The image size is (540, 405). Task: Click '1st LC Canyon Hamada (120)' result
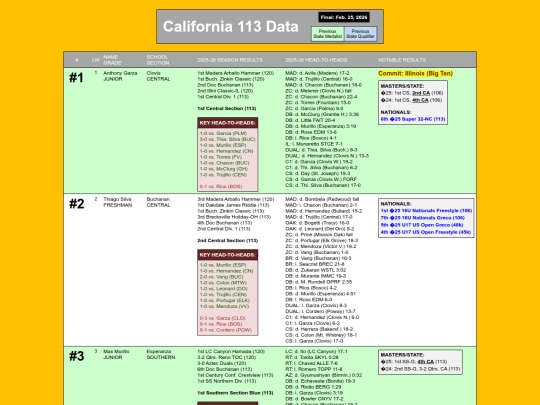(231, 351)
